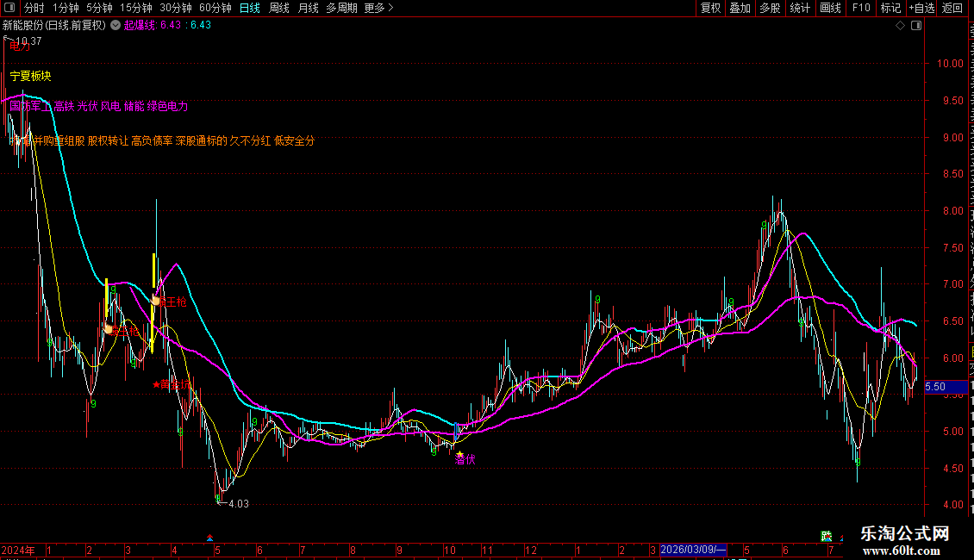The height and width of the screenshot is (560, 974).
Task: Select the 周线 weekly chart tab
Action: click(x=279, y=8)
